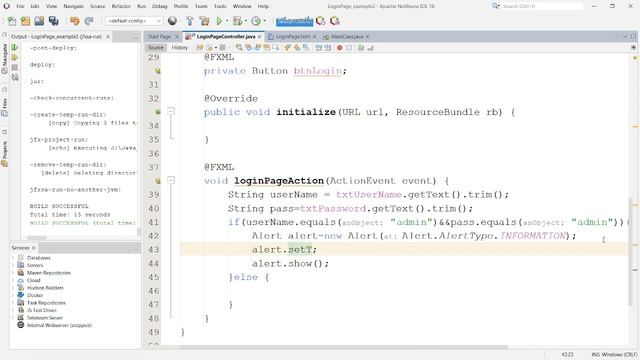Open the Refactor menu
The width and height of the screenshot is (640, 360).
coord(121,6)
